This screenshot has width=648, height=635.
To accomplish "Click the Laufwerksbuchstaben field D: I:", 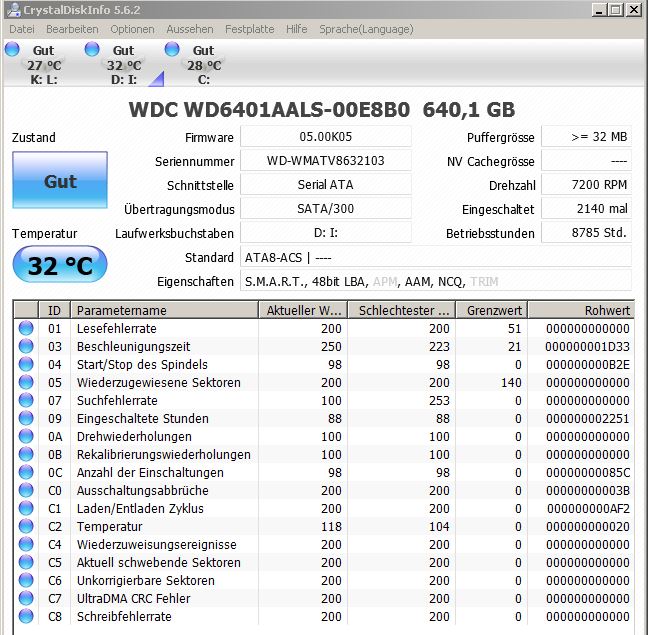I will 326,233.
